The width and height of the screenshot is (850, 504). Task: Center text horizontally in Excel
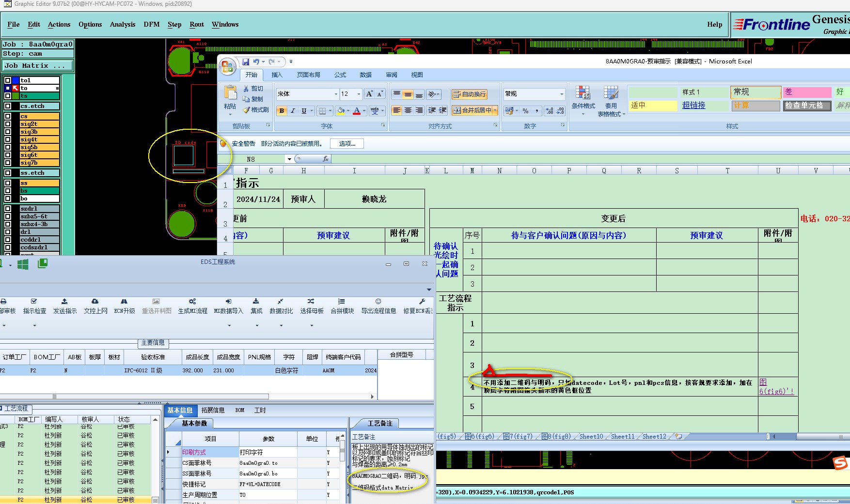[408, 110]
